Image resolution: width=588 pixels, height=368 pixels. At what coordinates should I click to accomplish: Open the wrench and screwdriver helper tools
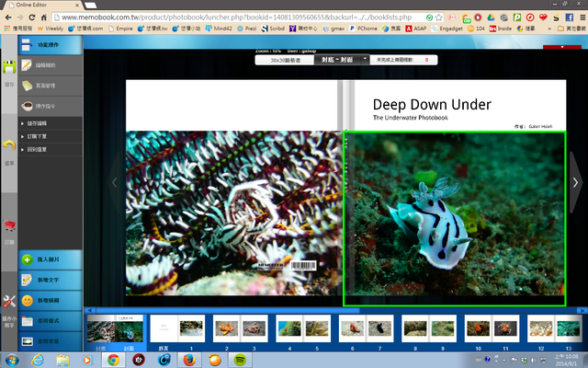(x=9, y=302)
